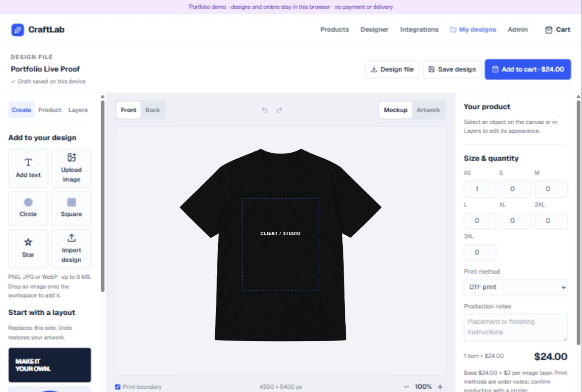Redo the canvas change
Image resolution: width=582 pixels, height=392 pixels.
tap(279, 110)
